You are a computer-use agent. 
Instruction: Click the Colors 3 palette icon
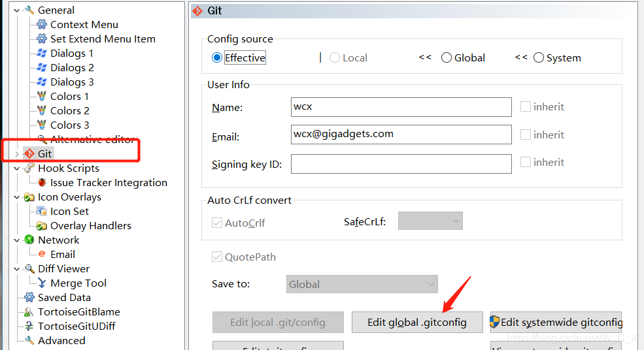click(41, 125)
